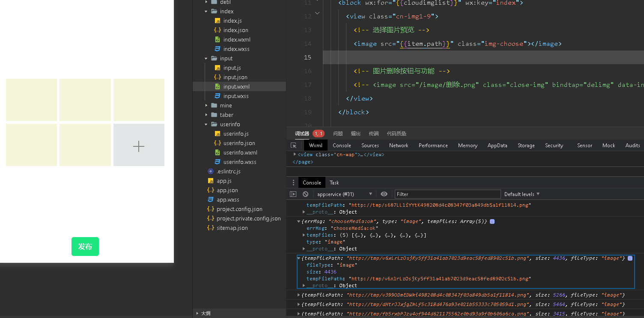Click the userinfo.json file icon
The width and height of the screenshot is (644, 318).
(x=218, y=143)
